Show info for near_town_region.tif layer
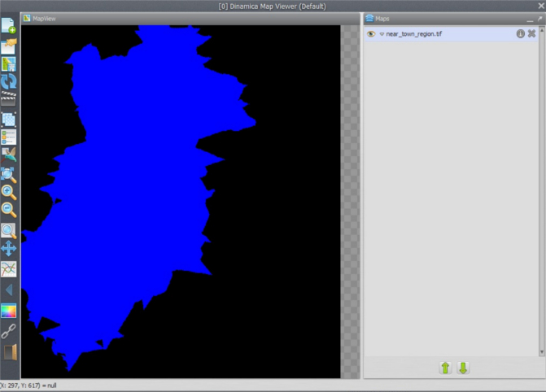 coord(521,34)
